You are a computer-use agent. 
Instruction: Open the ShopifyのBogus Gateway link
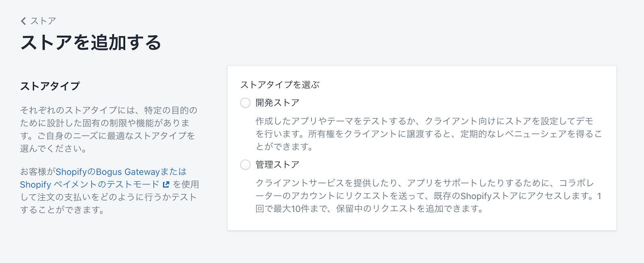click(x=121, y=172)
